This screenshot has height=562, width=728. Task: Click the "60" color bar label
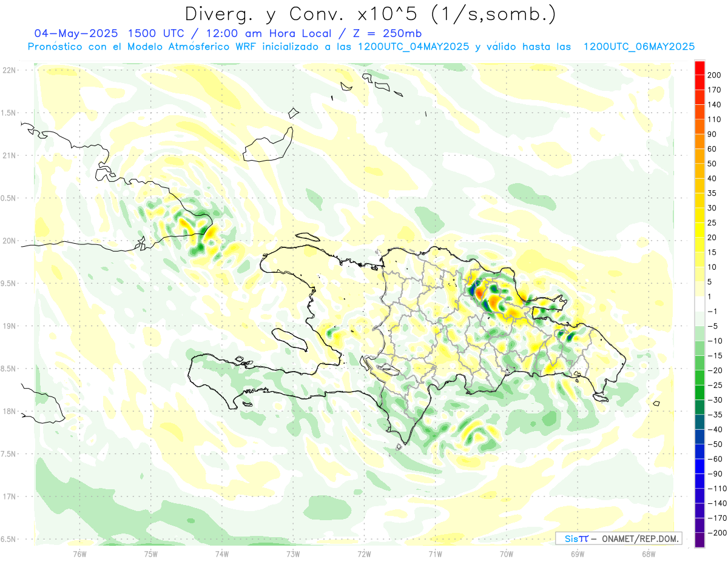point(712,149)
